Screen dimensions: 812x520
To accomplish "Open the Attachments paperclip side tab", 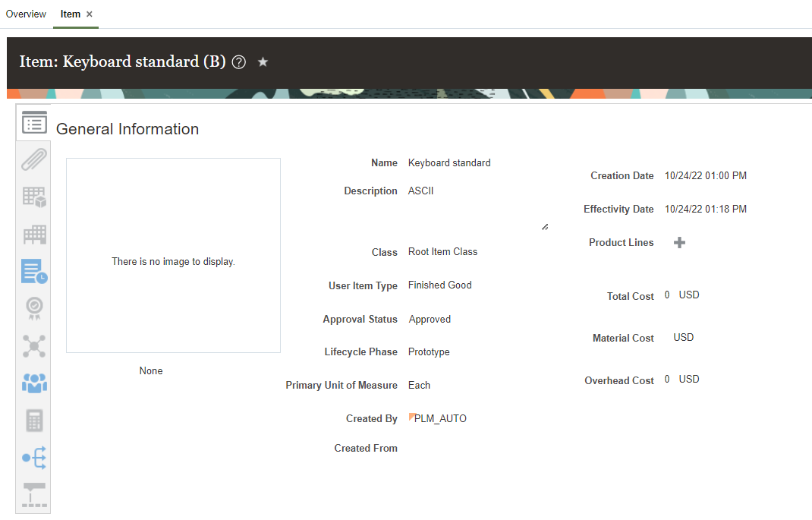I will (34, 159).
